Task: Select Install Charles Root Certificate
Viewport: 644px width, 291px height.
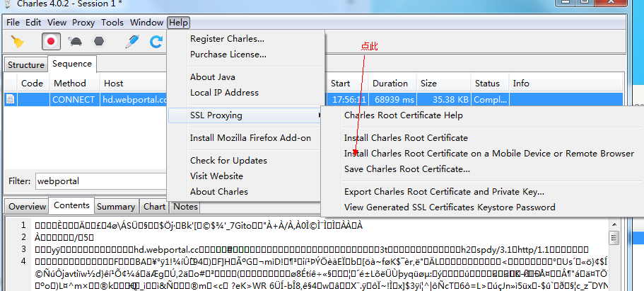Action: pos(406,138)
